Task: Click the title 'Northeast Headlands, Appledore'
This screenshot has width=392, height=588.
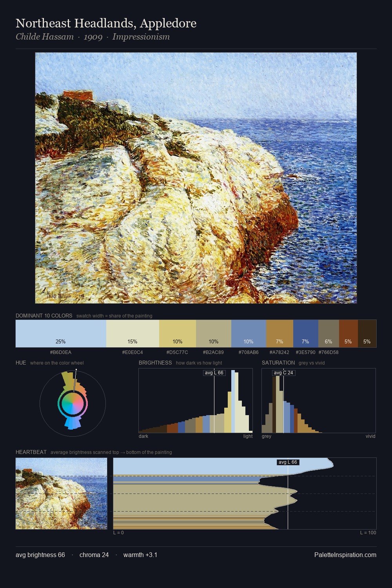Action: [106, 23]
